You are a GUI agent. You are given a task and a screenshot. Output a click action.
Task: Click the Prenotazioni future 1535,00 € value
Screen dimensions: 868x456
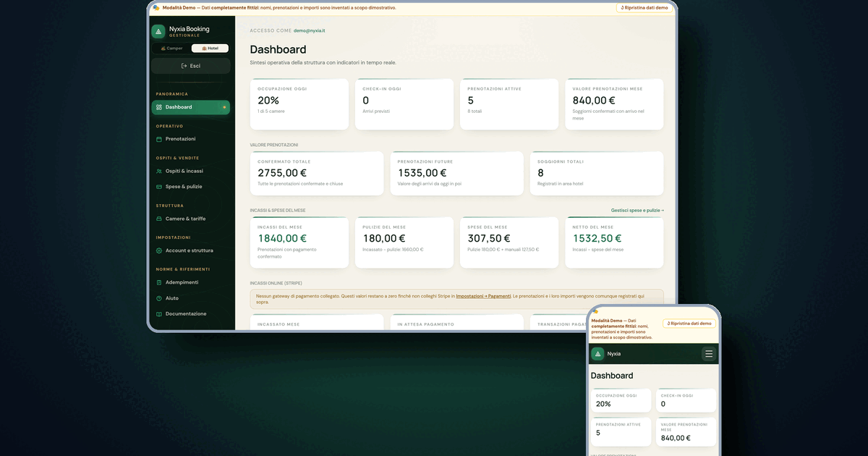coord(422,173)
